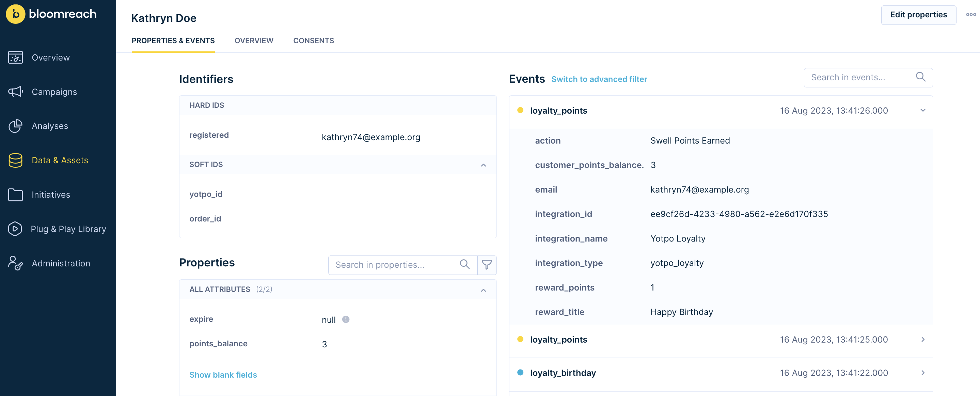This screenshot has width=980, height=396.
Task: Open the Administration user icon
Action: 16,263
